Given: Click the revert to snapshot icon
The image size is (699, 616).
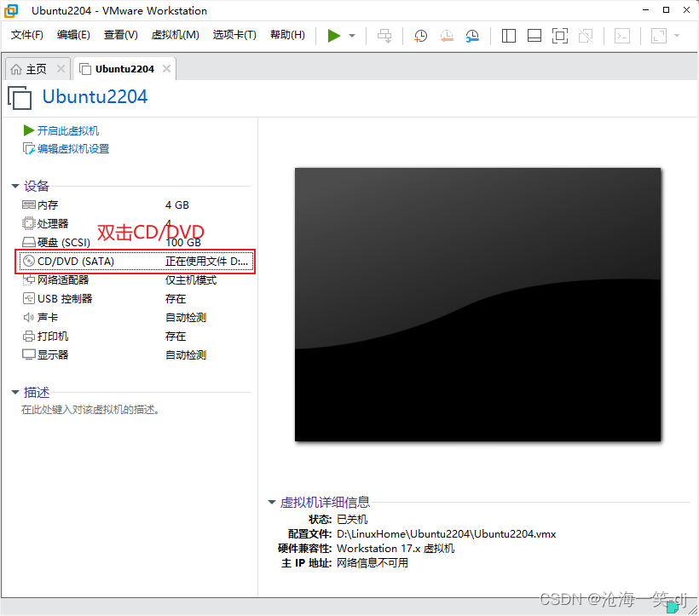Looking at the screenshot, I should [446, 36].
